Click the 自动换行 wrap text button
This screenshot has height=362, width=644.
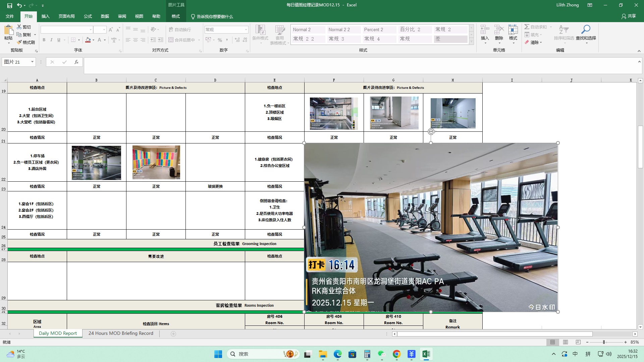coord(180,30)
